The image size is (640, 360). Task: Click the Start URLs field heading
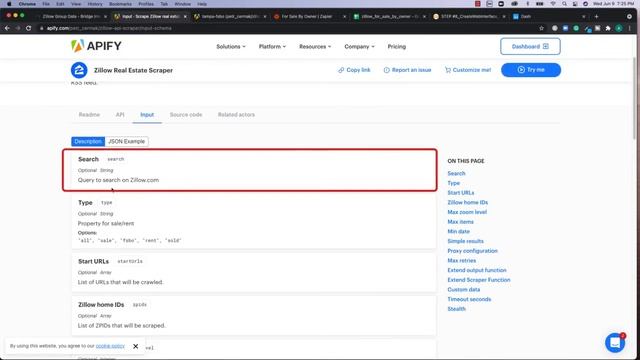coord(93,261)
